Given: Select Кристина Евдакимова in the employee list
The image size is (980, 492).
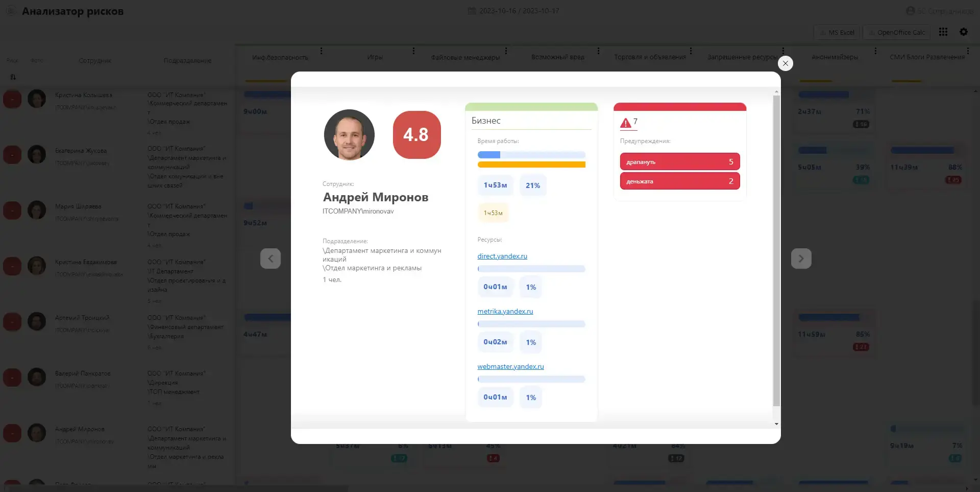Looking at the screenshot, I should pos(86,262).
